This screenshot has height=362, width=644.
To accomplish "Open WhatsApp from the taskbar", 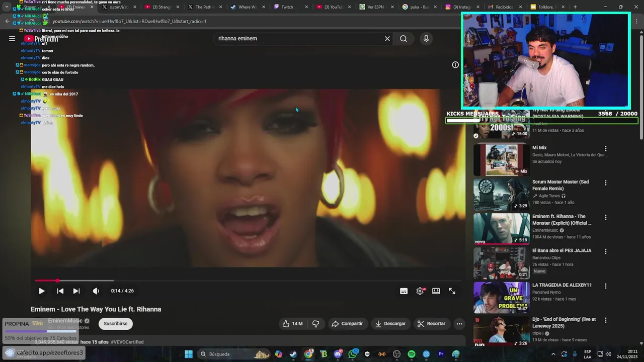I will click(353, 354).
